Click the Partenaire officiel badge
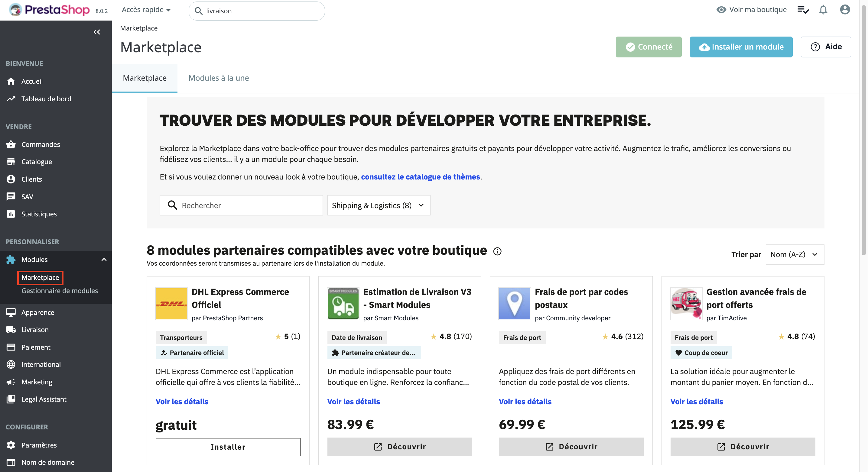This screenshot has width=868, height=472. click(x=192, y=353)
